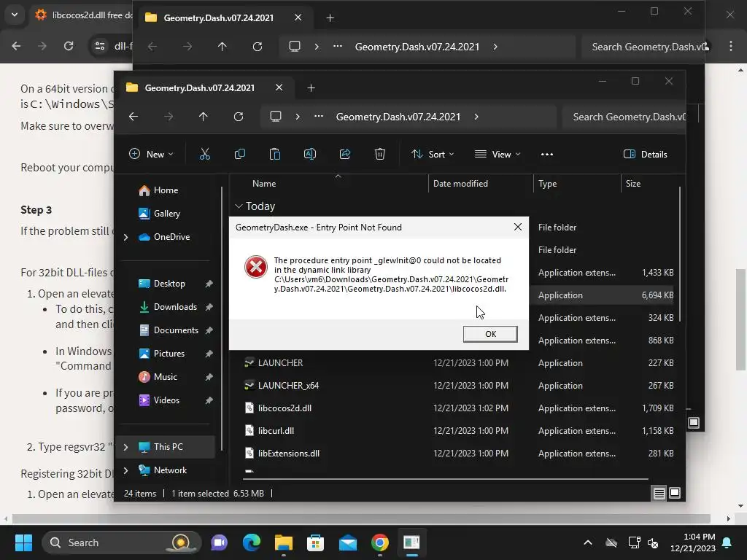Screen dimensions: 747x560
Task: Refresh the front Explorer window
Action: click(239, 117)
